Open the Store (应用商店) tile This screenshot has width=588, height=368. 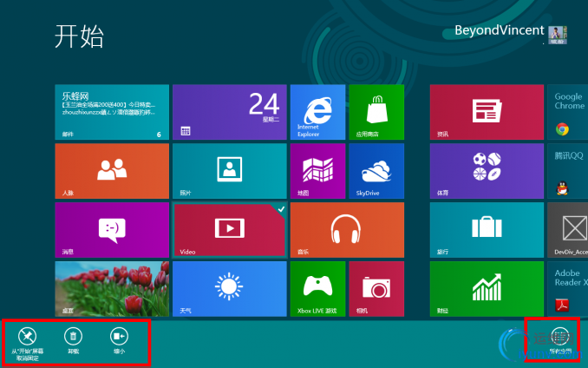[376, 112]
